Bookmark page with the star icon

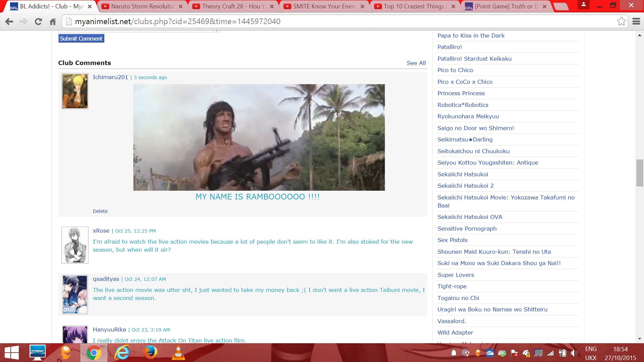click(621, 21)
